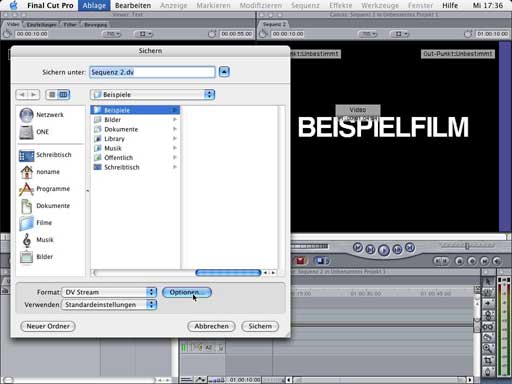Click the Sichern unter filename field
This screenshot has width=512, height=384.
click(x=152, y=72)
